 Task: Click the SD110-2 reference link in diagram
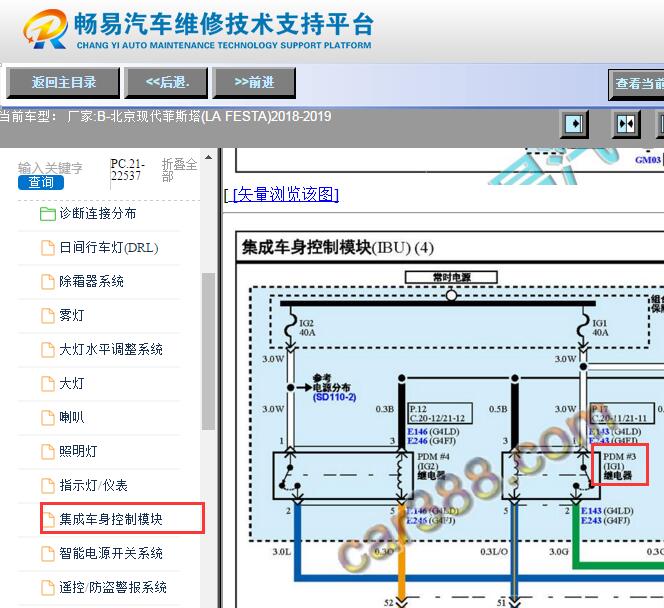click(335, 397)
